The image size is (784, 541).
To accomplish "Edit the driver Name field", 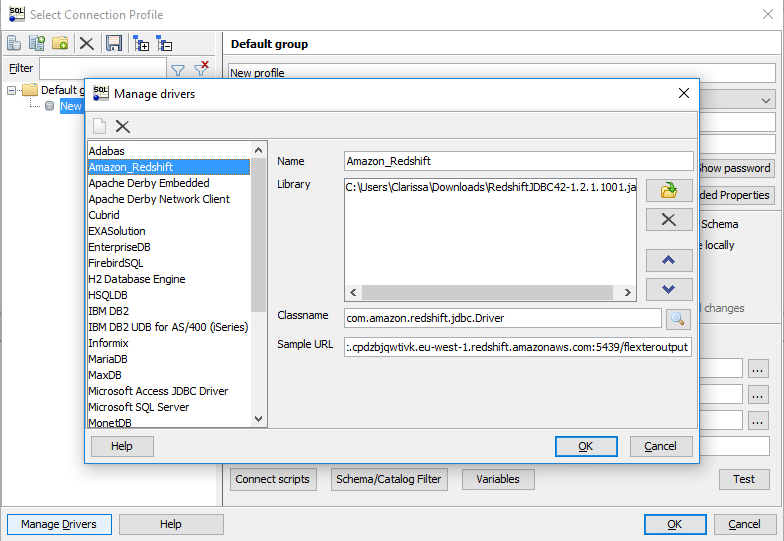I will click(x=518, y=161).
